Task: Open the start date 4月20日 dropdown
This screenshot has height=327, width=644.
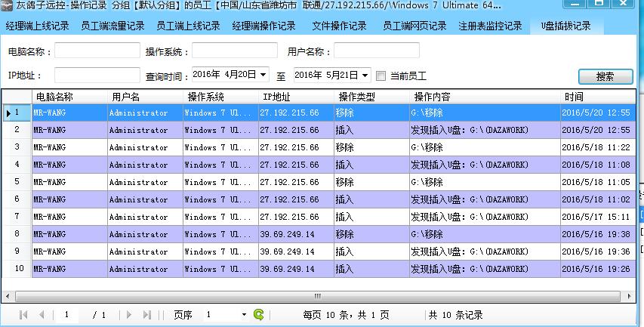Action: pos(263,76)
